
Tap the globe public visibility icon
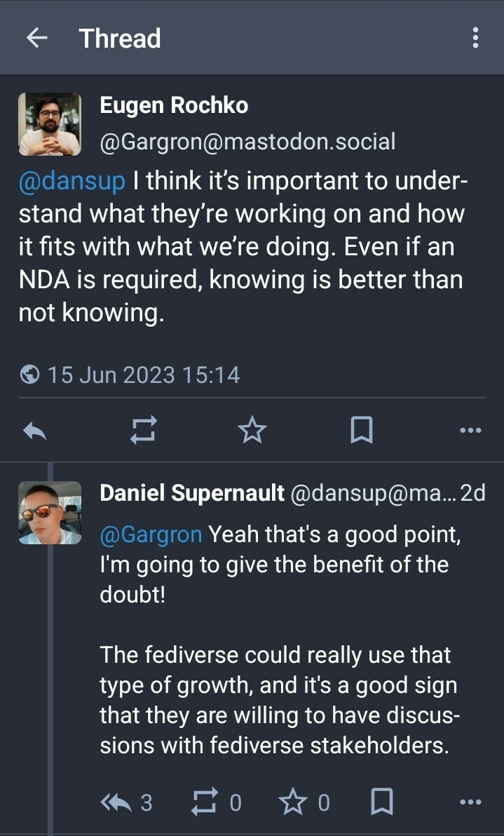pyautogui.click(x=30, y=375)
